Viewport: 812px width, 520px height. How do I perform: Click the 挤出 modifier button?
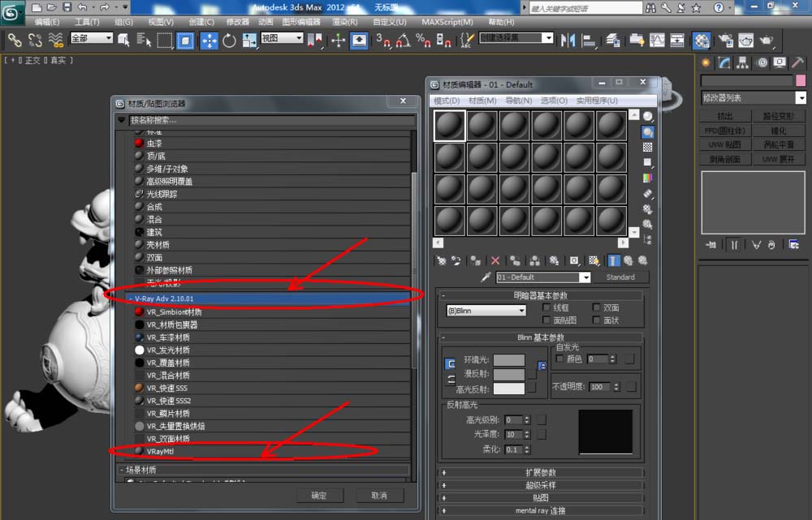[725, 116]
